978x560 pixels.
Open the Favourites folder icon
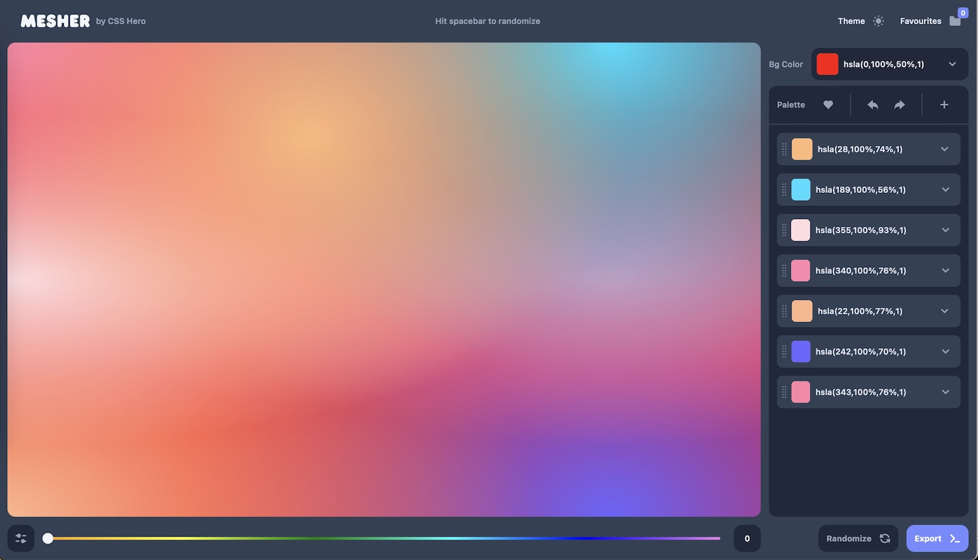955,21
